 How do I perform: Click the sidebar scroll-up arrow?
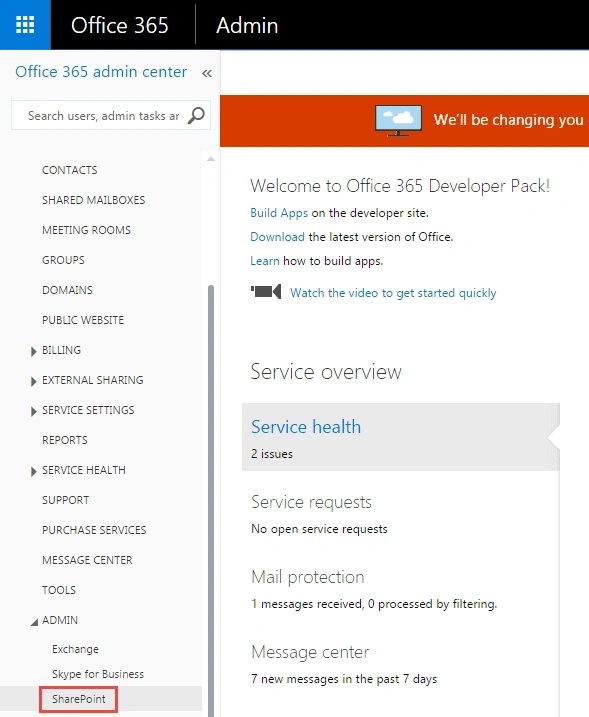211,159
